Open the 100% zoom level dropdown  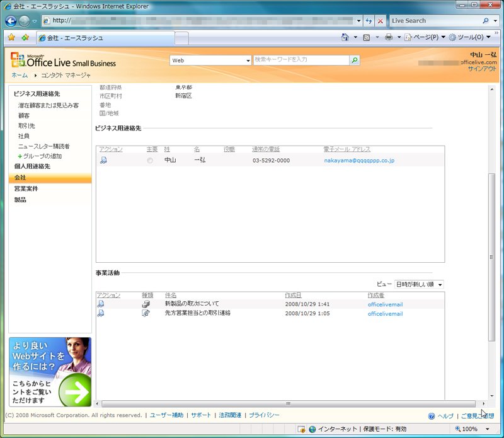coord(488,429)
